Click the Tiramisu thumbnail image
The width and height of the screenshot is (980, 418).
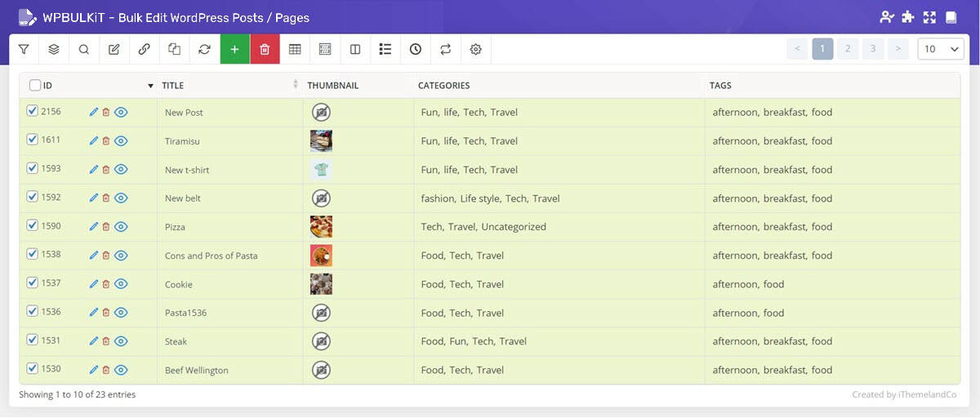[321, 140]
